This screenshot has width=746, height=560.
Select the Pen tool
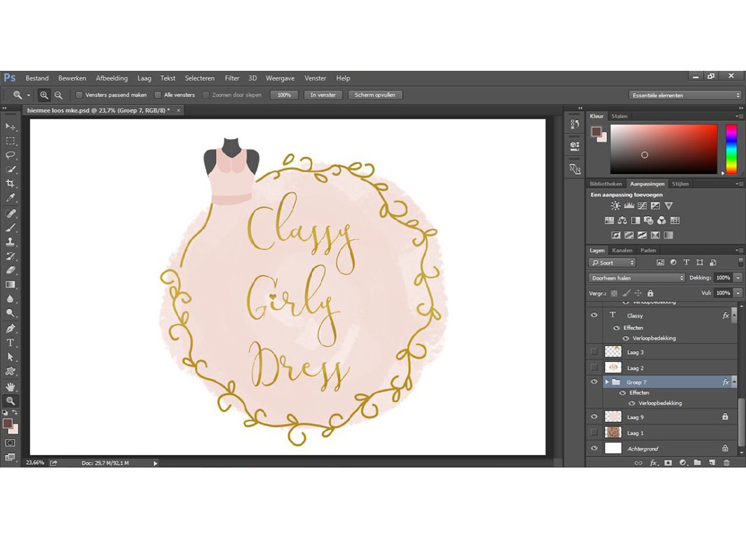pos(10,328)
